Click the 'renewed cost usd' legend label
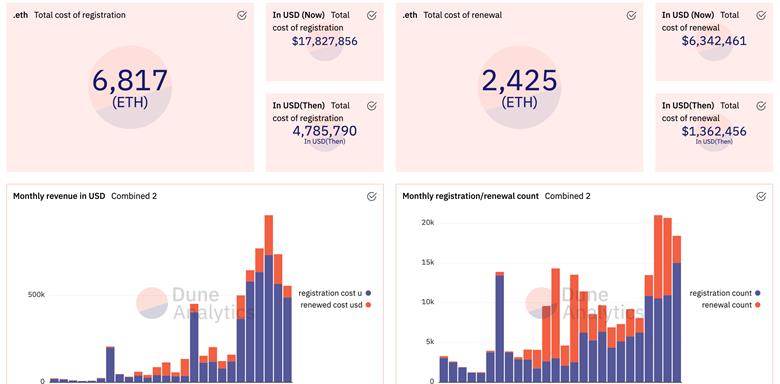 click(331, 305)
